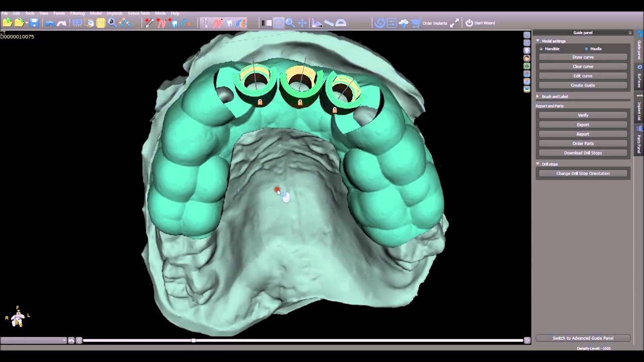Image resolution: width=644 pixels, height=362 pixels.
Task: Toggle implant visibility with the gray screw icon
Action: click(x=205, y=23)
